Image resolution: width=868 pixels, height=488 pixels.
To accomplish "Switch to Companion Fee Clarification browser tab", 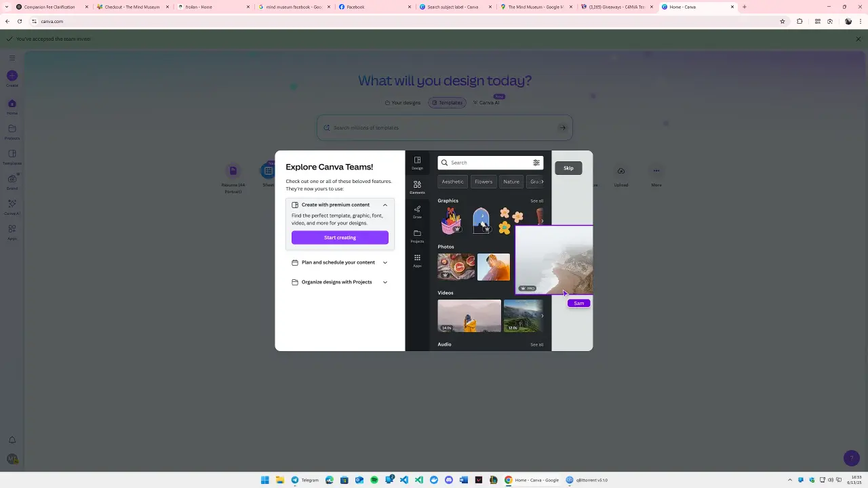I will pyautogui.click(x=51, y=7).
